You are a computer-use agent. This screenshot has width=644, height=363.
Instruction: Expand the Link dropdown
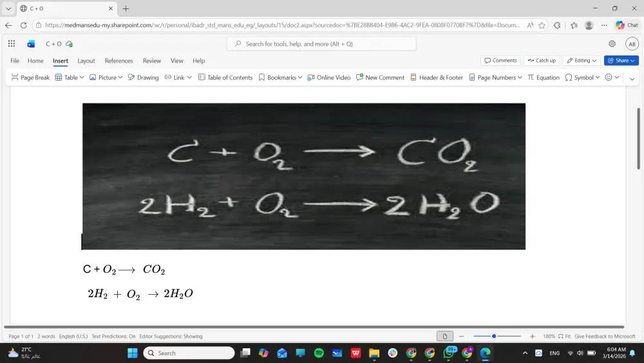click(x=189, y=77)
